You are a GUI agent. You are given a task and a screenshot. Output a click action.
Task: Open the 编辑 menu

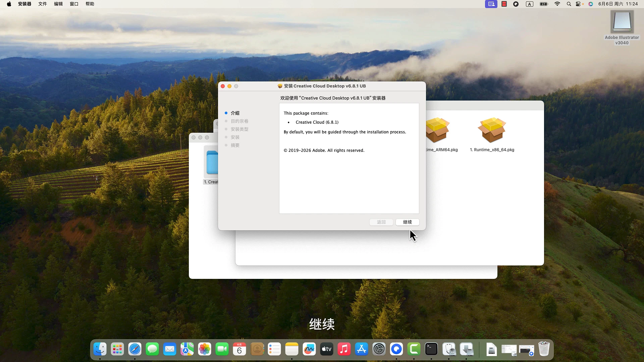[x=58, y=4]
